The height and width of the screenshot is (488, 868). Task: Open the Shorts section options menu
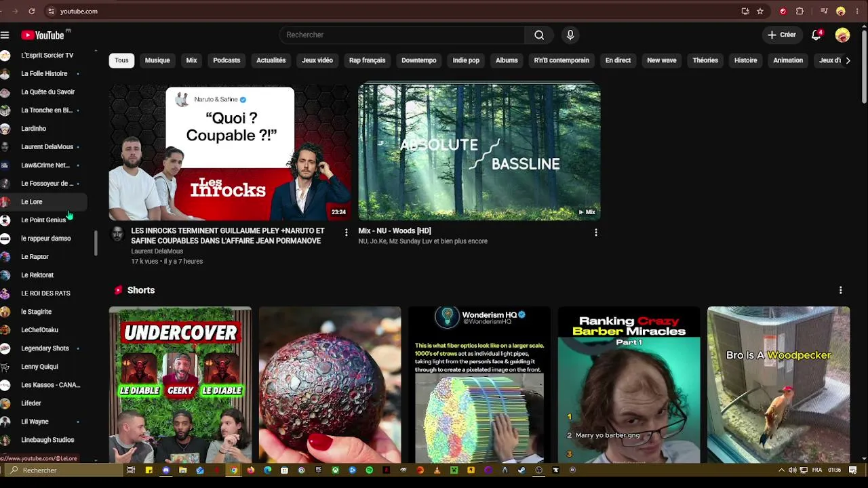pyautogui.click(x=840, y=290)
